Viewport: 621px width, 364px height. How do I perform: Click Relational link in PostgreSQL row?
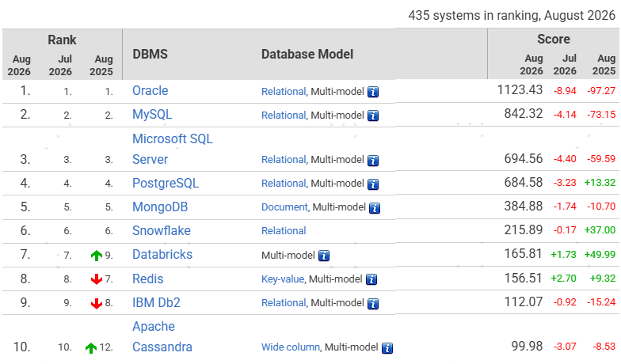284,184
